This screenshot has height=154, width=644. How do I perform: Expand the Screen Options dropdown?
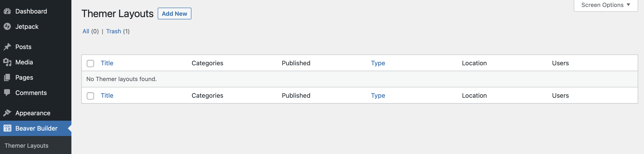(605, 5)
